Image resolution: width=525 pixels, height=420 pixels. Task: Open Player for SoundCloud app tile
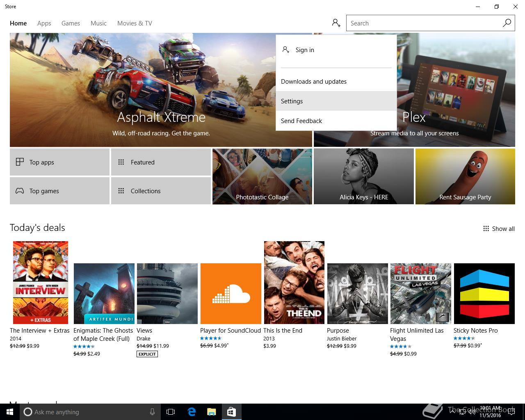[x=231, y=294]
